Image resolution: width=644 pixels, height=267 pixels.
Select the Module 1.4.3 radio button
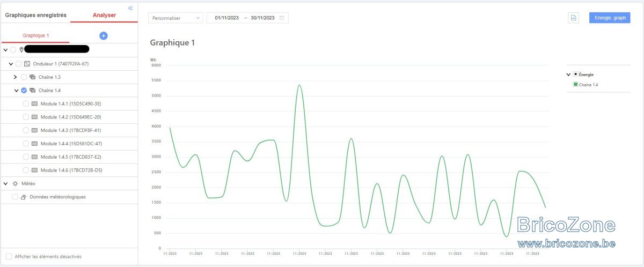pyautogui.click(x=26, y=130)
